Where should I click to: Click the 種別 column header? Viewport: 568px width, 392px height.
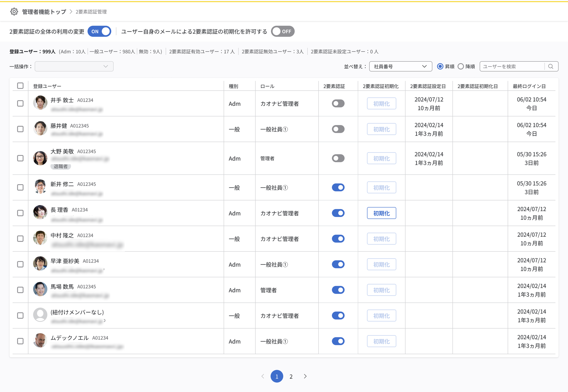click(x=233, y=86)
